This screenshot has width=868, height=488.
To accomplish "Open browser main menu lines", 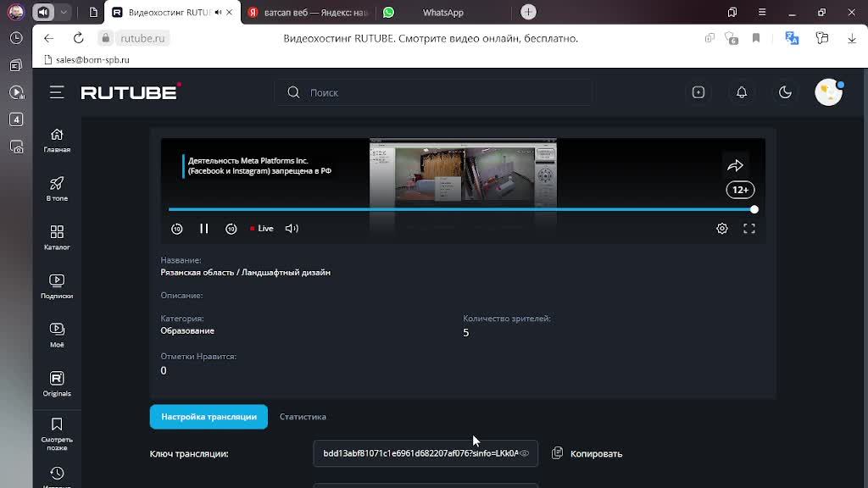I will (762, 12).
